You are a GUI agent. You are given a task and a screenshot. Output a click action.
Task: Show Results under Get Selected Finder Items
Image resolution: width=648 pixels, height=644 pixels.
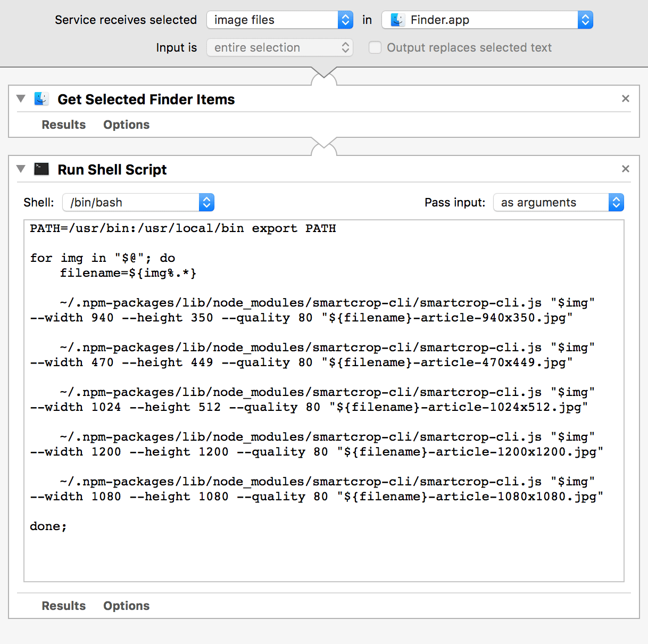[64, 125]
